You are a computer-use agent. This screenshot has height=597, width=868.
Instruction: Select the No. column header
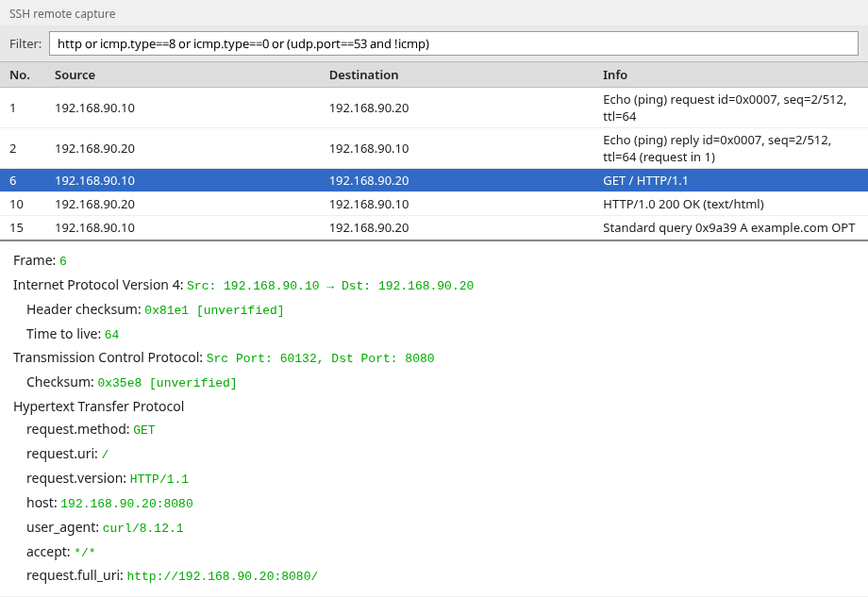pyautogui.click(x=20, y=75)
